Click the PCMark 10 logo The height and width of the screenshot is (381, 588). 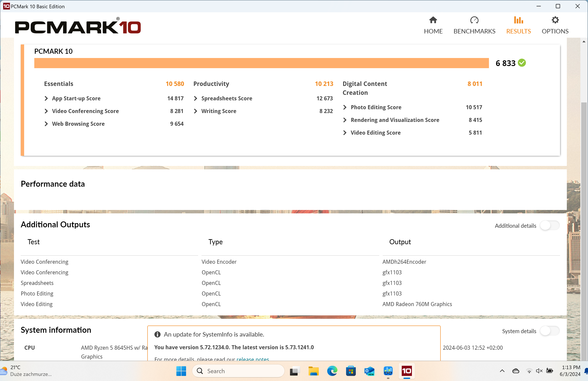pyautogui.click(x=78, y=26)
